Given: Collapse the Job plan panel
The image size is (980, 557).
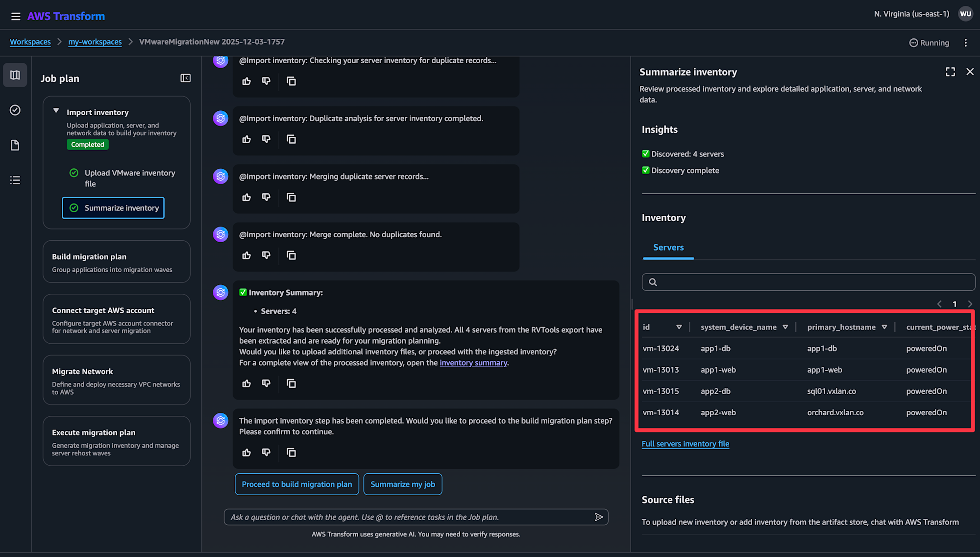Looking at the screenshot, I should click(185, 78).
